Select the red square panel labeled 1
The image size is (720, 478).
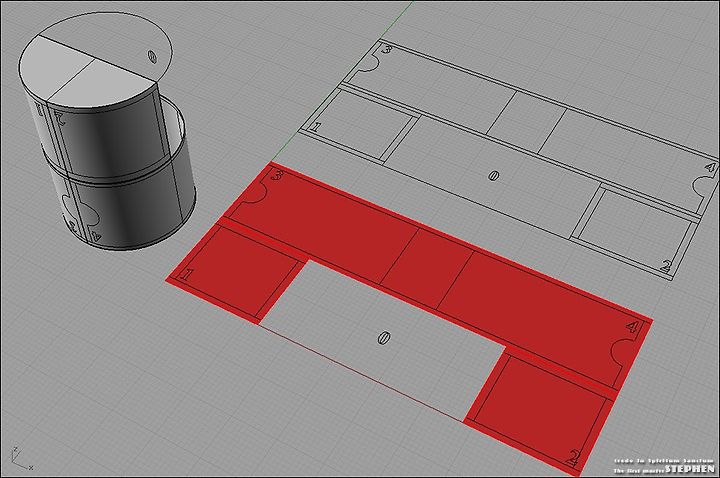(239, 273)
